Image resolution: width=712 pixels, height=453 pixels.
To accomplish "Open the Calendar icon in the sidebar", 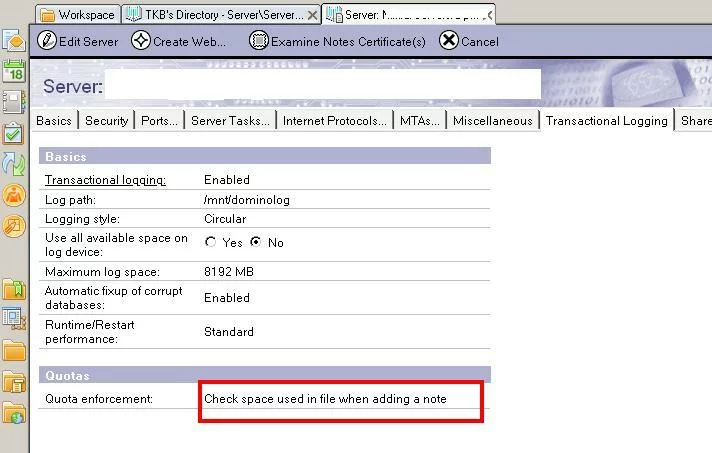I will tap(14, 71).
